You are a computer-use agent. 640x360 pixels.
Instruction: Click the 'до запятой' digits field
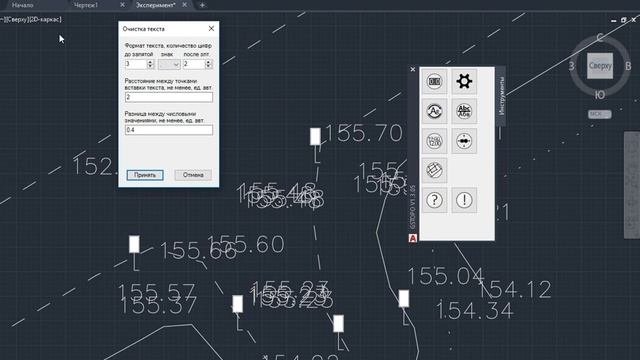(x=136, y=64)
